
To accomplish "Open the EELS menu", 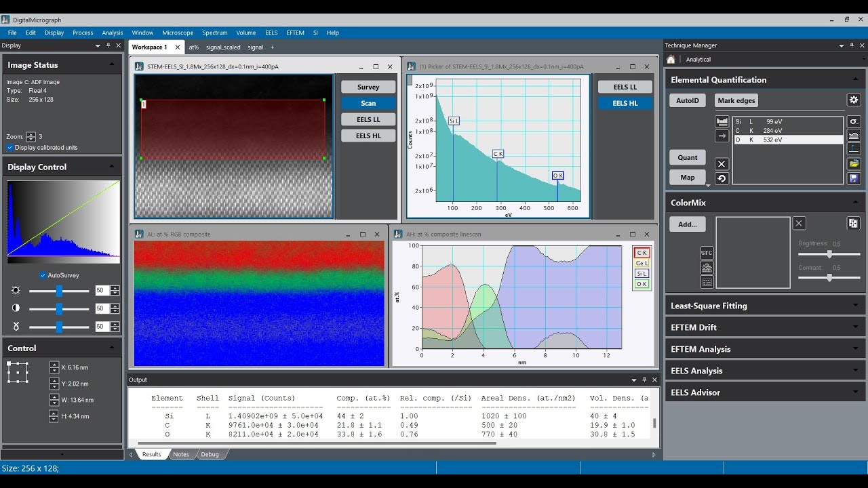I will point(271,33).
